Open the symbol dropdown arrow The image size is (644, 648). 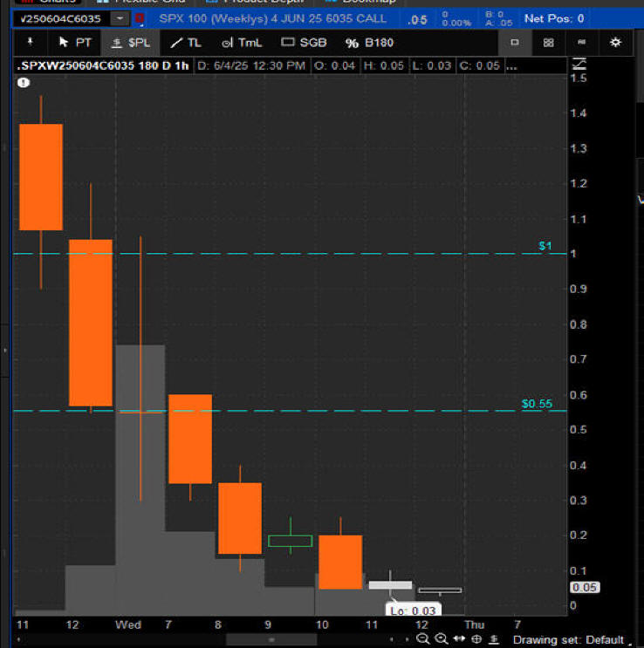pyautogui.click(x=120, y=18)
